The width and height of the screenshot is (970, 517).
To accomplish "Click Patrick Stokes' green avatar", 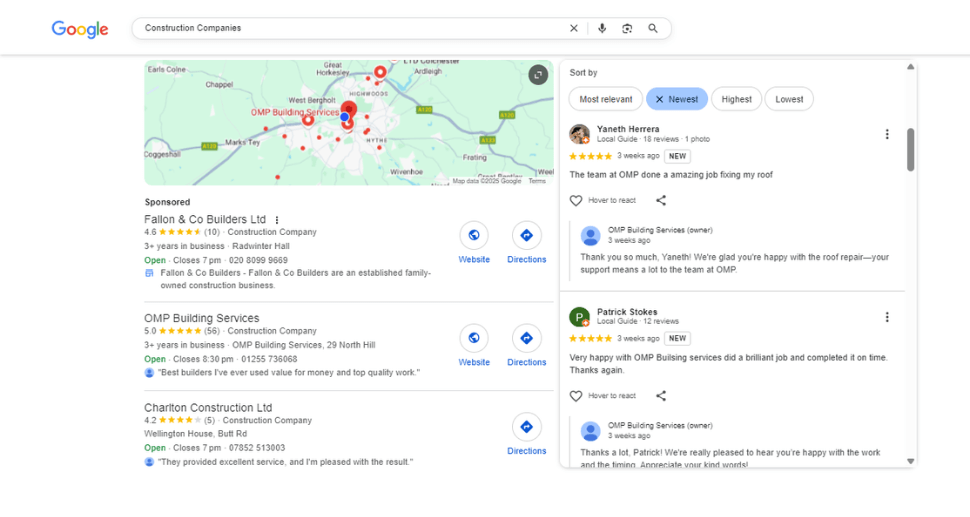I will point(580,317).
